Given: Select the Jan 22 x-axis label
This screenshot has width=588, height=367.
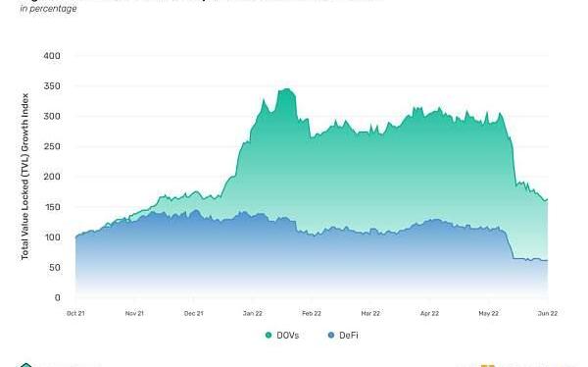Looking at the screenshot, I should click(x=253, y=313).
